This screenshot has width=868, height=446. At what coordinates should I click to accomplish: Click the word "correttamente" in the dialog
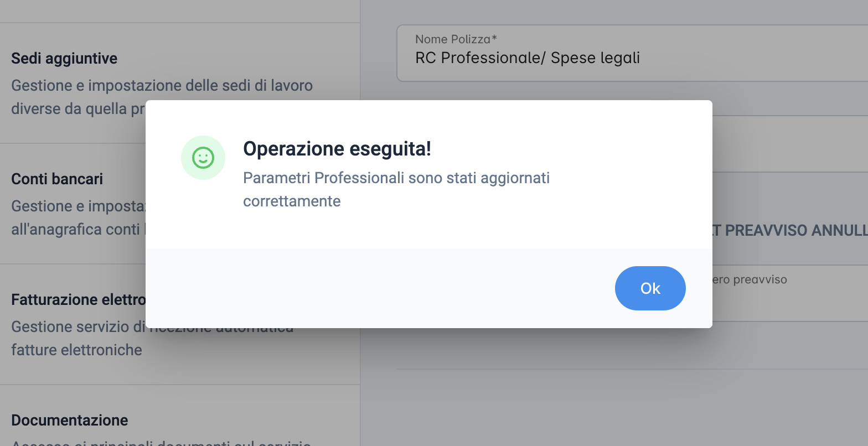(292, 201)
